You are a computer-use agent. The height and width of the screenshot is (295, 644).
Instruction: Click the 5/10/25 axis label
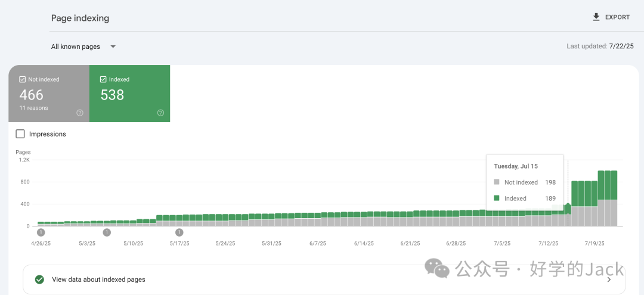[x=133, y=243]
